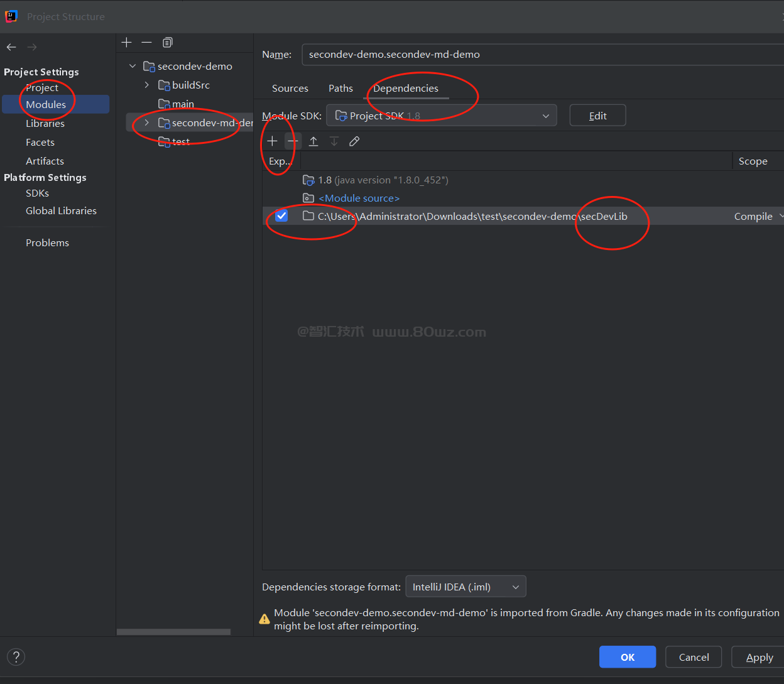Move dependency up with arrow icon
784x684 pixels.
(x=313, y=141)
